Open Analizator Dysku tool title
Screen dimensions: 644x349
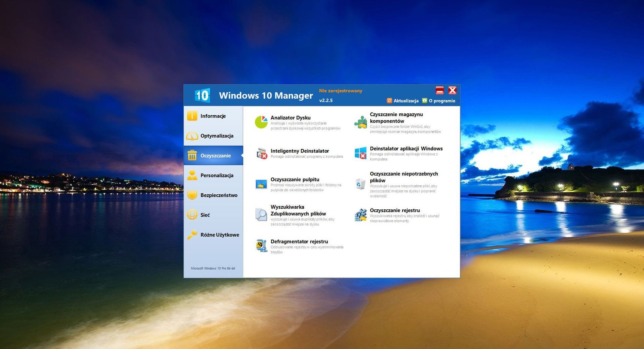coord(291,118)
